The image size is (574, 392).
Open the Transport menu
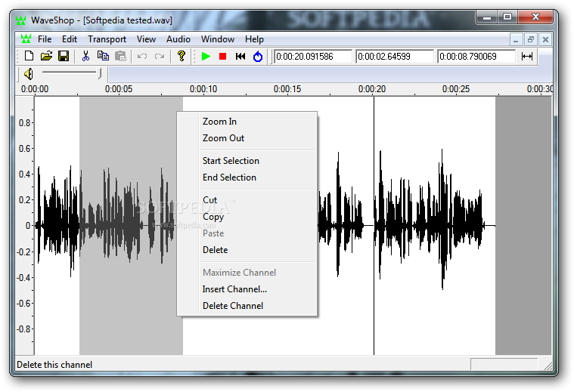pos(107,39)
